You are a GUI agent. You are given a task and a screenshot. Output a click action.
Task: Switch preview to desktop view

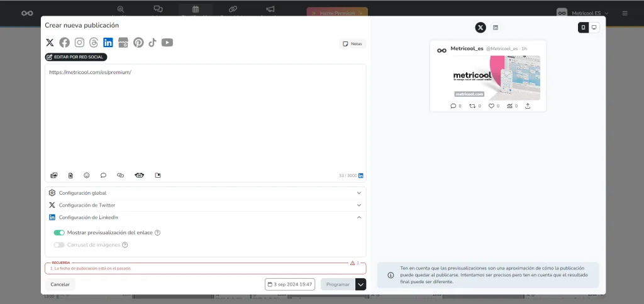point(594,28)
